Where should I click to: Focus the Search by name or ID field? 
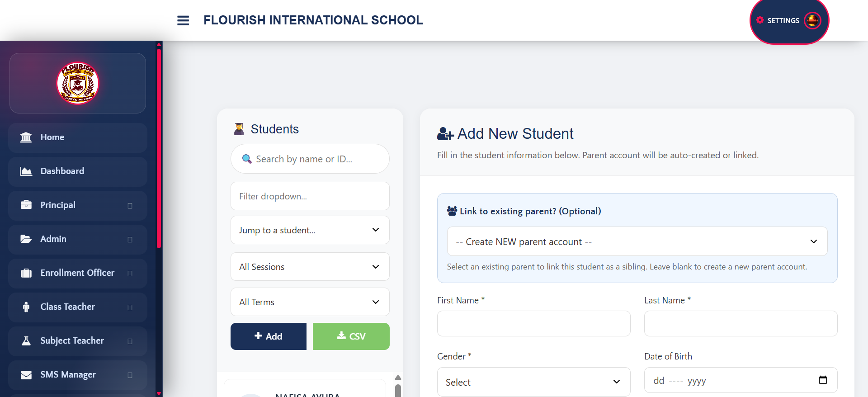(310, 159)
